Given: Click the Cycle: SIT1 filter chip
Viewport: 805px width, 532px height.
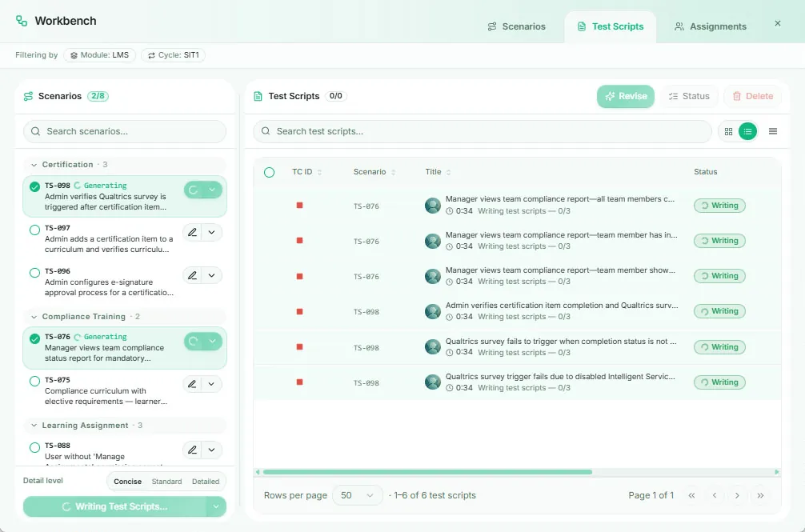Looking at the screenshot, I should coord(174,55).
